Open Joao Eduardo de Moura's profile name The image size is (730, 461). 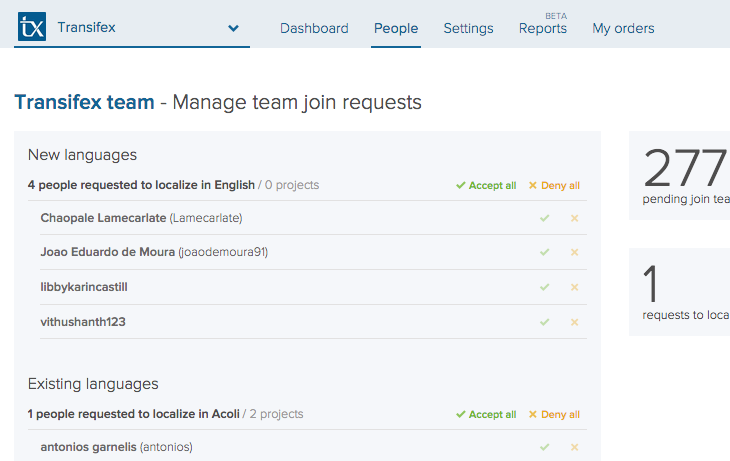[108, 252]
